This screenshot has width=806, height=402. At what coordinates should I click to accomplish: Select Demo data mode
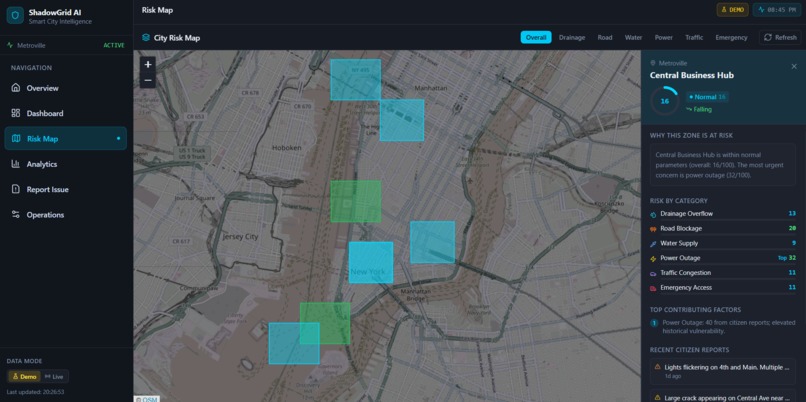pos(25,376)
